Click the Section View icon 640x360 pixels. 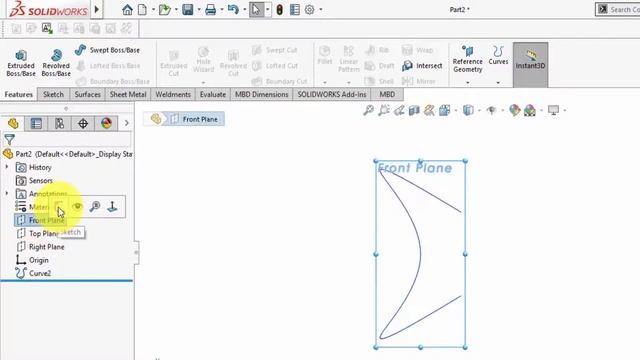[414, 110]
